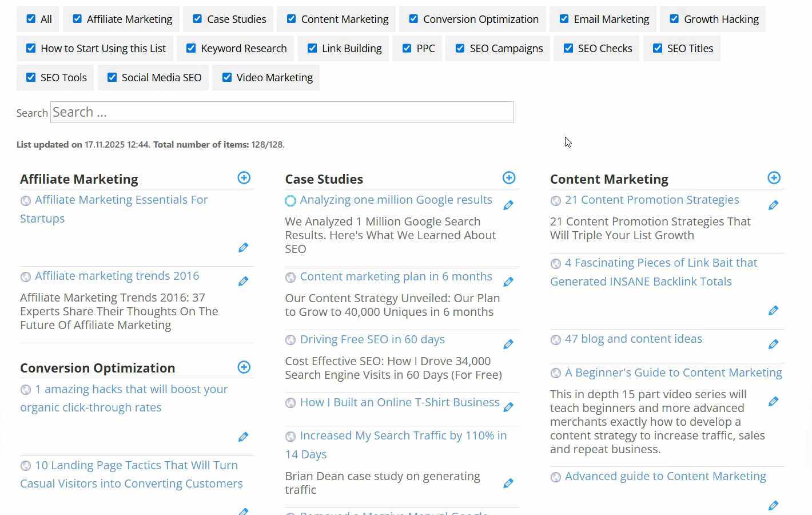The height and width of the screenshot is (515, 812).
Task: Open 'How I Built an Online T-Shirt Business'
Action: pyautogui.click(x=399, y=402)
